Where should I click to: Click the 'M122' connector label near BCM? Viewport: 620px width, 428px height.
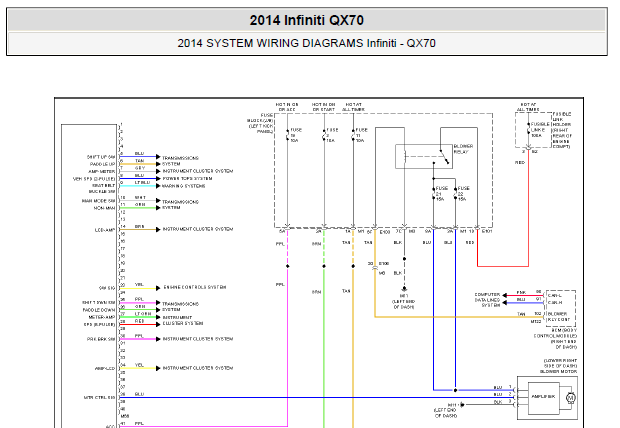536,322
